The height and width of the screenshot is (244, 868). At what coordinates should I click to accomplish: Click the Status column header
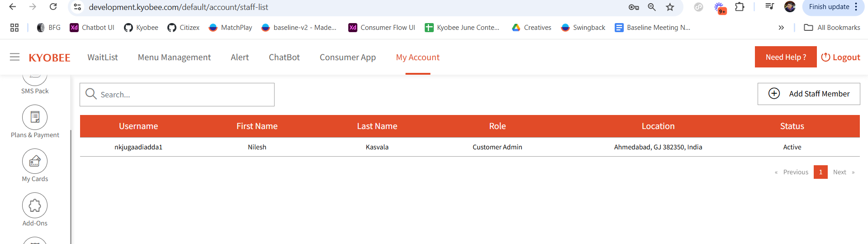[792, 126]
